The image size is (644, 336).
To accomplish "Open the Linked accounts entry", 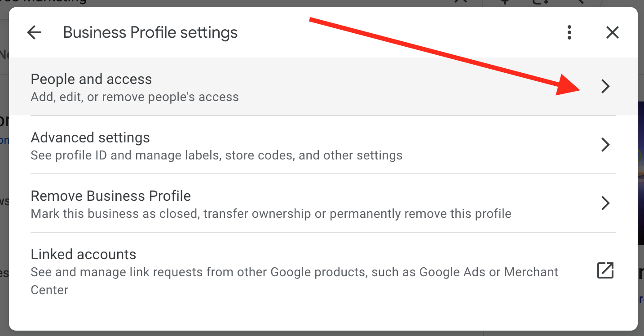I will click(x=83, y=254).
